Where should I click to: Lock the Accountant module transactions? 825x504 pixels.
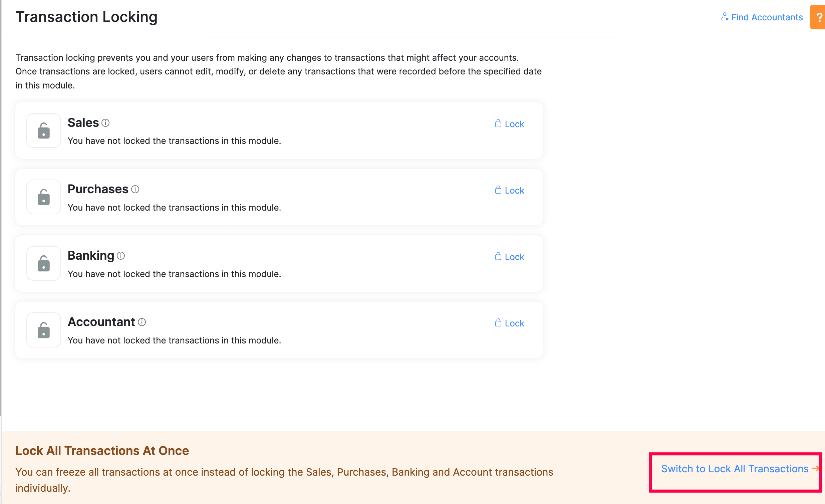[510, 323]
